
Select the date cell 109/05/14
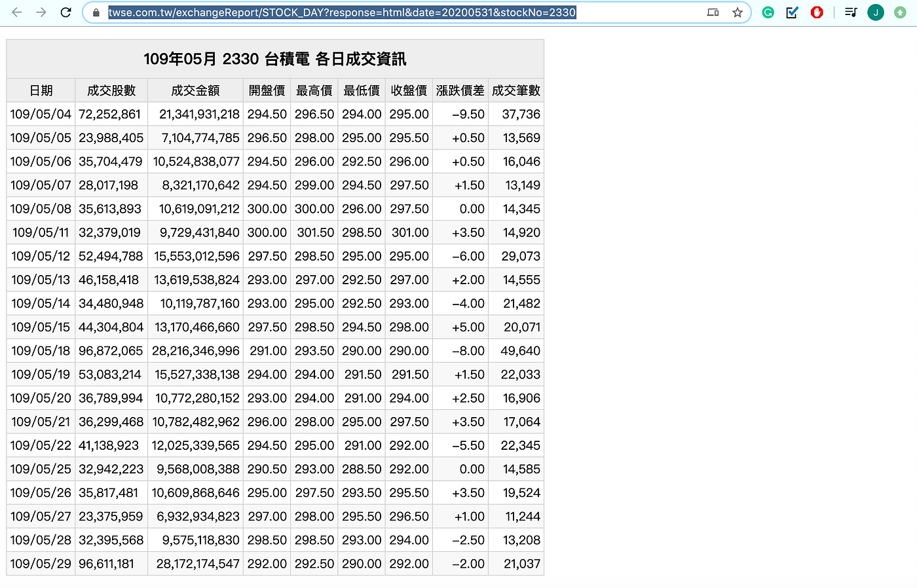(41, 303)
